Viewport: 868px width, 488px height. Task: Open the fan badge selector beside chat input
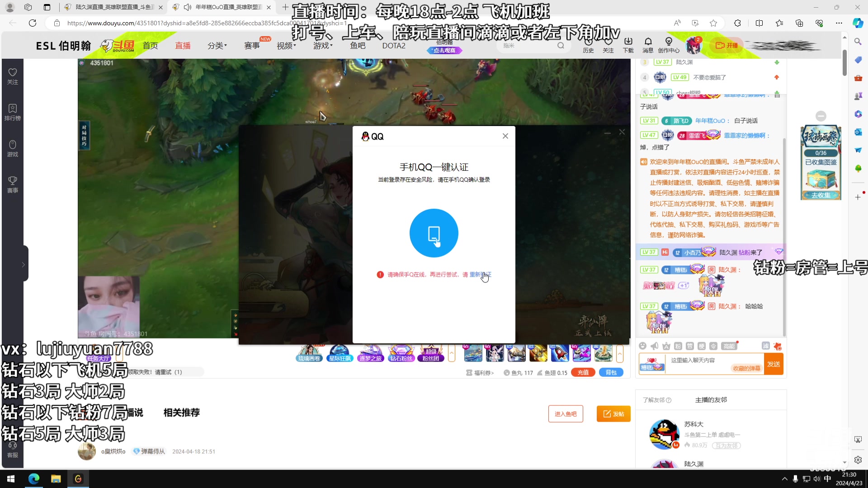(652, 364)
